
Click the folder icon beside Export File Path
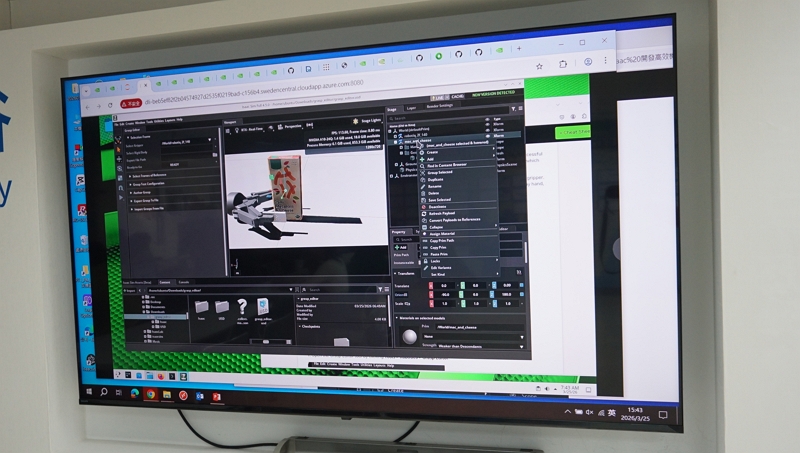click(x=215, y=154)
